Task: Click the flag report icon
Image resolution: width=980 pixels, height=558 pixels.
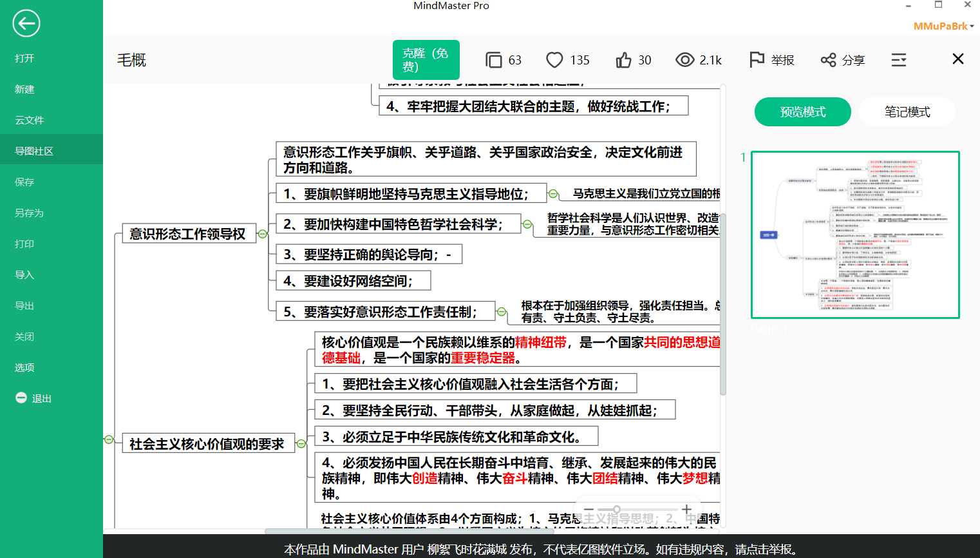Action: coord(757,60)
